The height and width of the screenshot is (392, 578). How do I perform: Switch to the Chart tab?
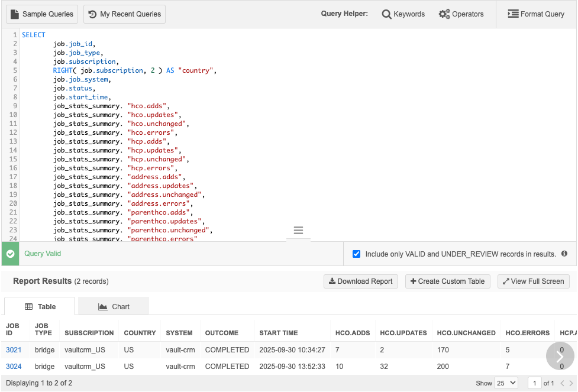[114, 306]
